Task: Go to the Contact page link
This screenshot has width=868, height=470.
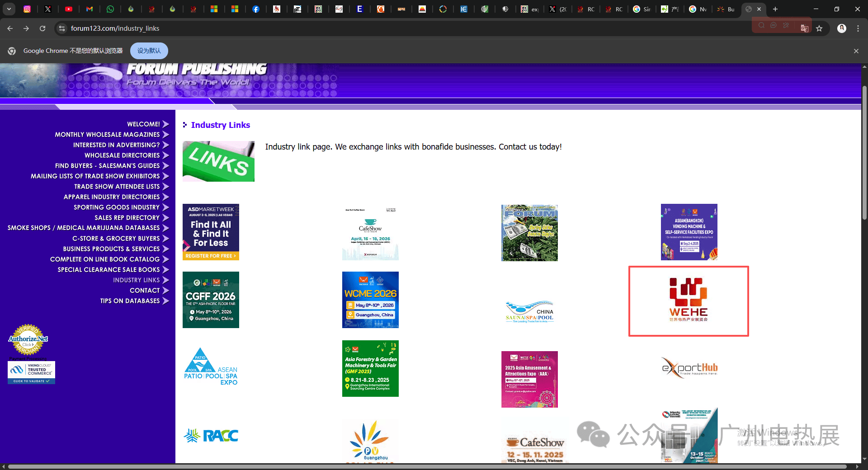Action: click(145, 291)
